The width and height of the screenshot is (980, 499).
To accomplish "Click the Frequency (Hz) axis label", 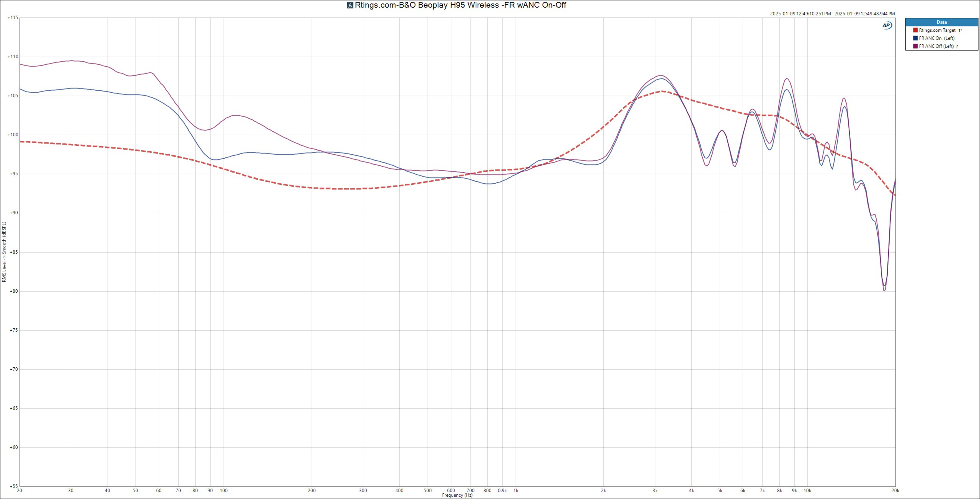I will coord(457,495).
